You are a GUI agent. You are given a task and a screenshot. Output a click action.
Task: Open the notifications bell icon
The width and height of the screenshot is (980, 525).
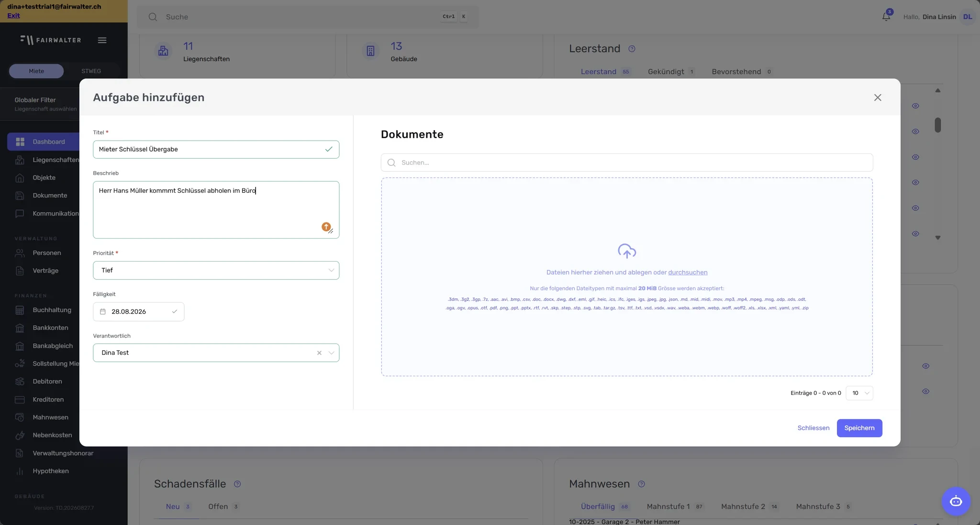click(x=886, y=16)
